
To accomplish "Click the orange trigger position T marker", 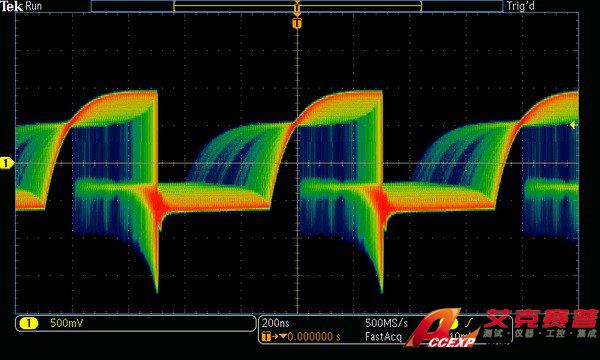I will pyautogui.click(x=297, y=24).
